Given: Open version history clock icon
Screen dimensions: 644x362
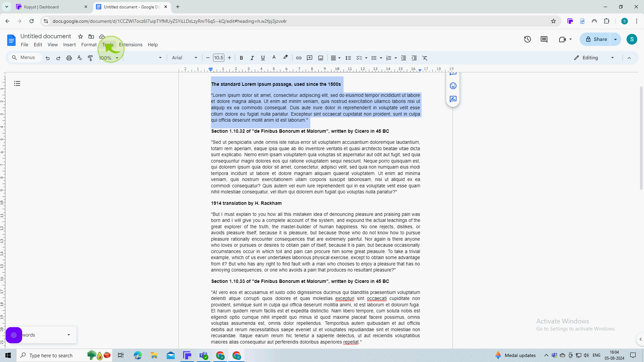Looking at the screenshot, I should [x=528, y=39].
